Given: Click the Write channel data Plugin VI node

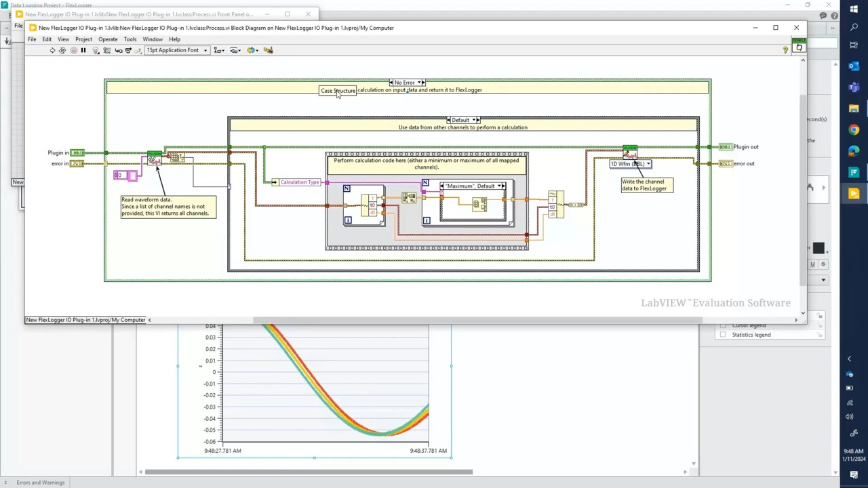Looking at the screenshot, I should [x=630, y=152].
